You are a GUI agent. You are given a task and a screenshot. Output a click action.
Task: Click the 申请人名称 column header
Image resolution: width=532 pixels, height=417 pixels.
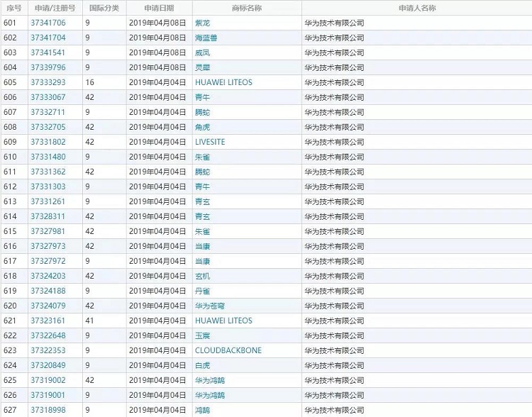click(416, 8)
